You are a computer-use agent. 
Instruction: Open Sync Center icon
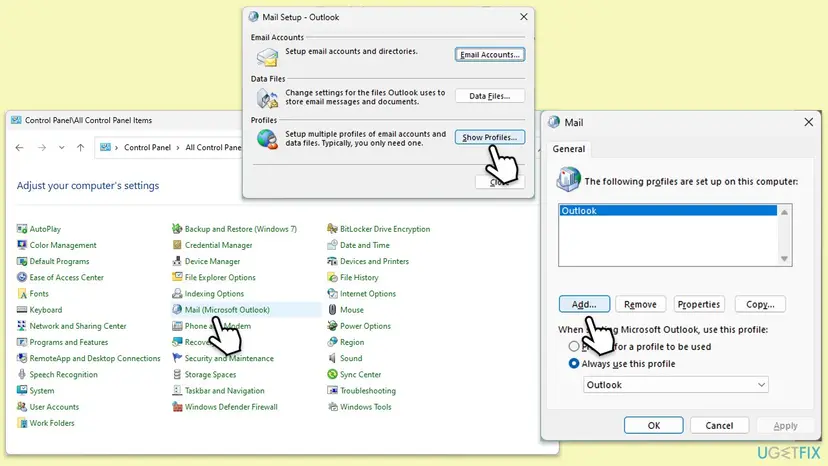pyautogui.click(x=332, y=374)
